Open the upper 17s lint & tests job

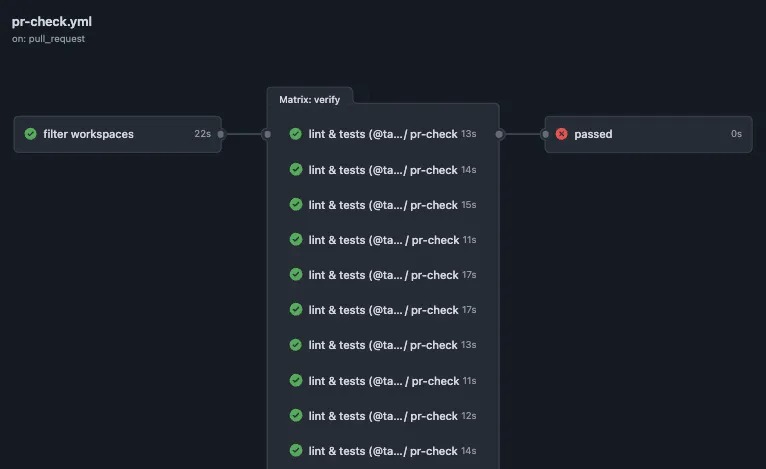(x=383, y=275)
